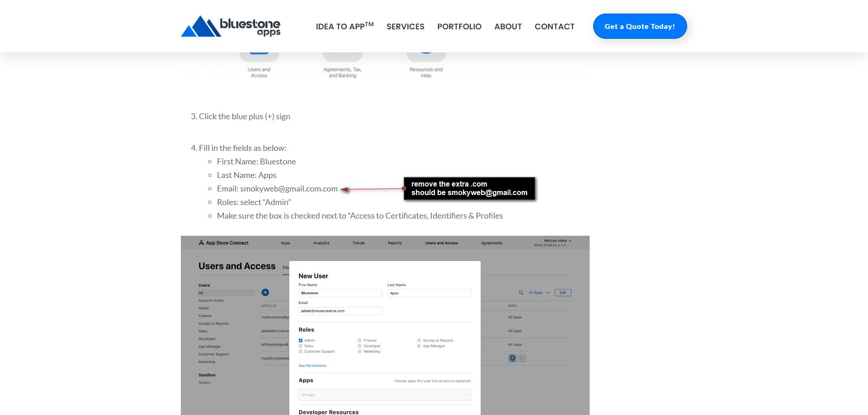
Task: Click the First Name field containing Bluestone
Action: point(340,293)
